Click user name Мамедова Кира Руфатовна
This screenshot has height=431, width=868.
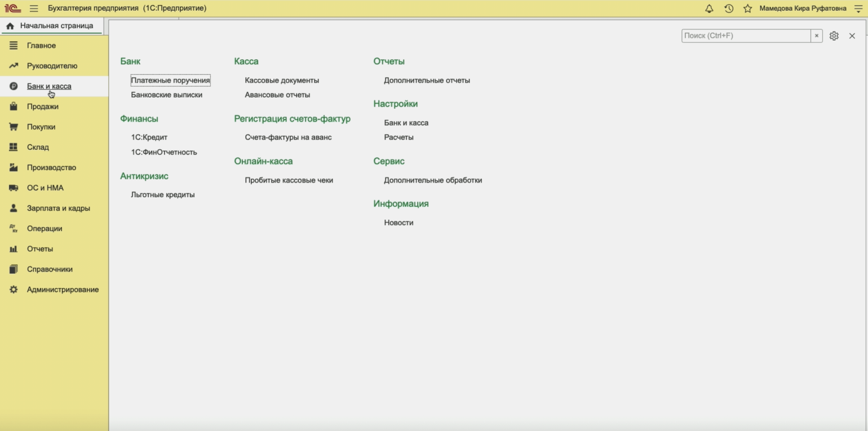803,8
